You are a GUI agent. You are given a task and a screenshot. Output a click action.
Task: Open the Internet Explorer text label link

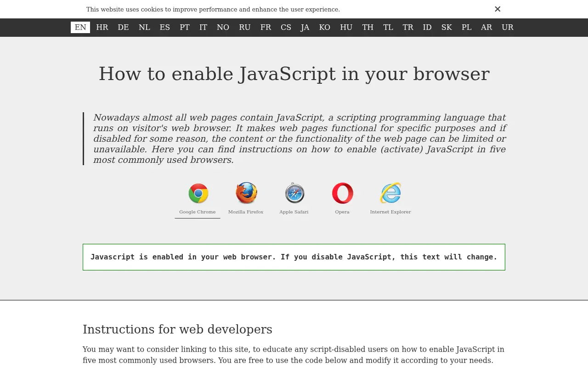[x=390, y=212]
